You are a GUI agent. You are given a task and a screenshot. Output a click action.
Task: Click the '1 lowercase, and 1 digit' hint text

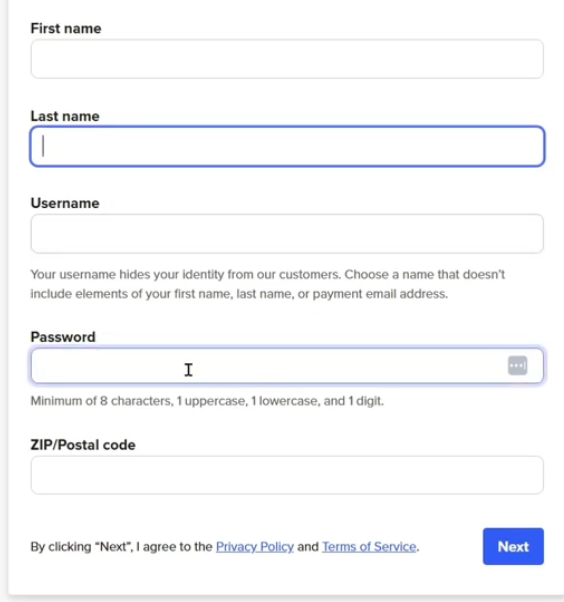click(x=317, y=401)
